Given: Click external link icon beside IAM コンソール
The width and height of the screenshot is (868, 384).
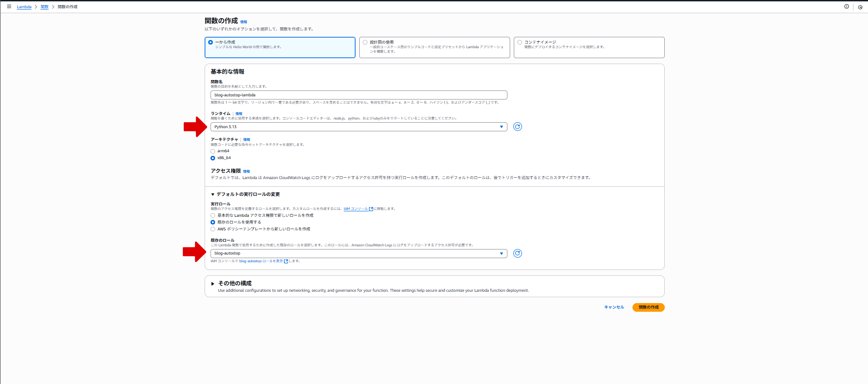Looking at the screenshot, I should tap(371, 209).
